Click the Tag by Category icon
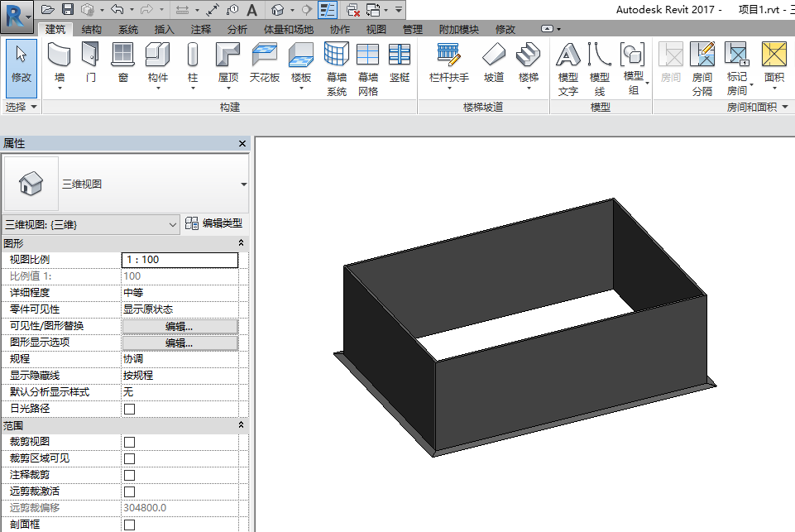 [232, 9]
